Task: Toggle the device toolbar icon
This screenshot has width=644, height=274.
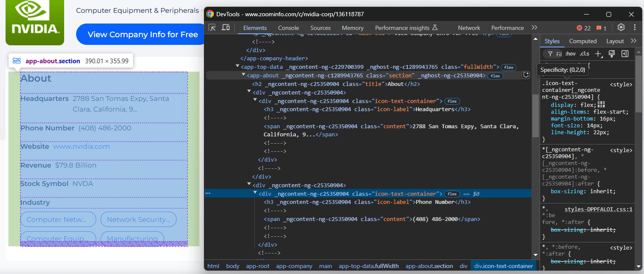Action: point(226,28)
